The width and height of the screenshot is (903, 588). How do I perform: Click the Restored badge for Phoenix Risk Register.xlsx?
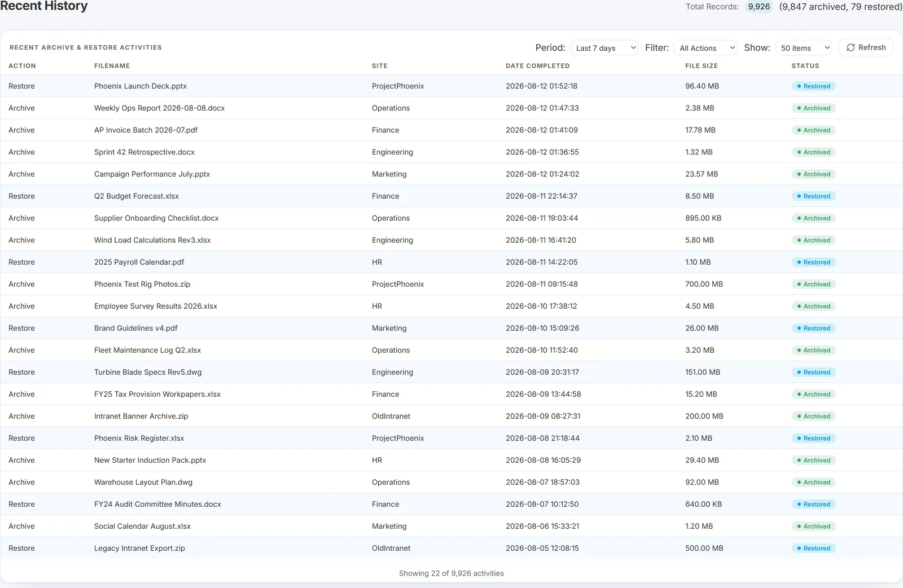click(x=813, y=438)
